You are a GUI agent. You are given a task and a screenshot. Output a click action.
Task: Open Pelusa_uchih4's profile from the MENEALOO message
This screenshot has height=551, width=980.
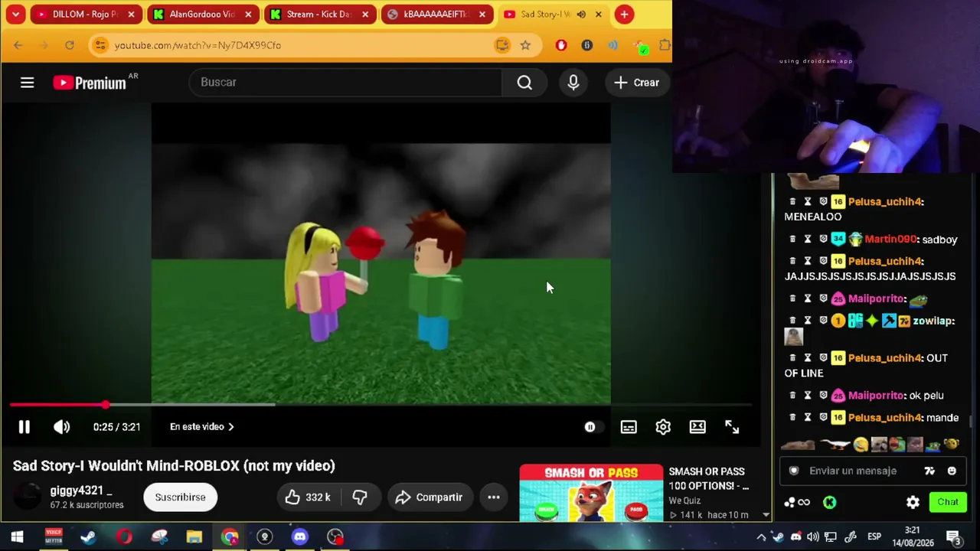point(885,202)
